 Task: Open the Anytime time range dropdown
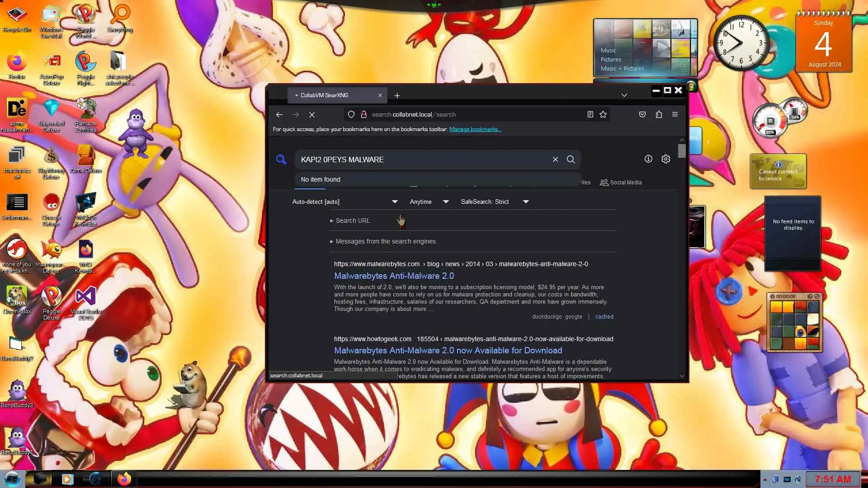pyautogui.click(x=429, y=202)
